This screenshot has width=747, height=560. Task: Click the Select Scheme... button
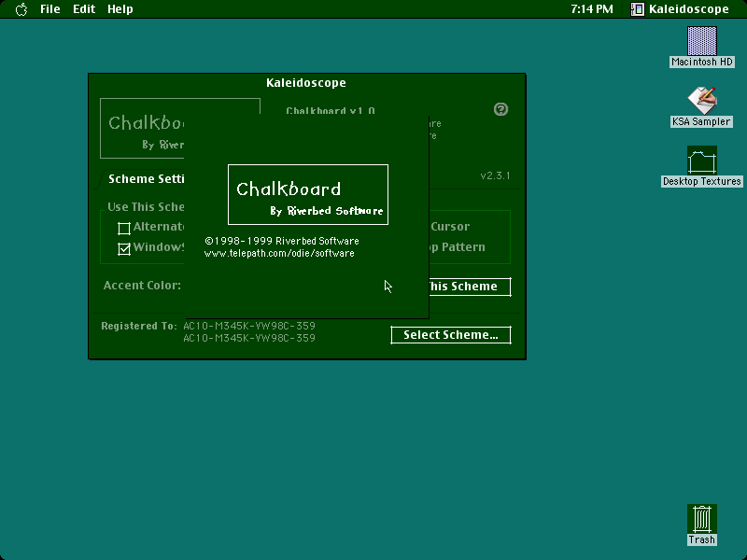pos(451,335)
